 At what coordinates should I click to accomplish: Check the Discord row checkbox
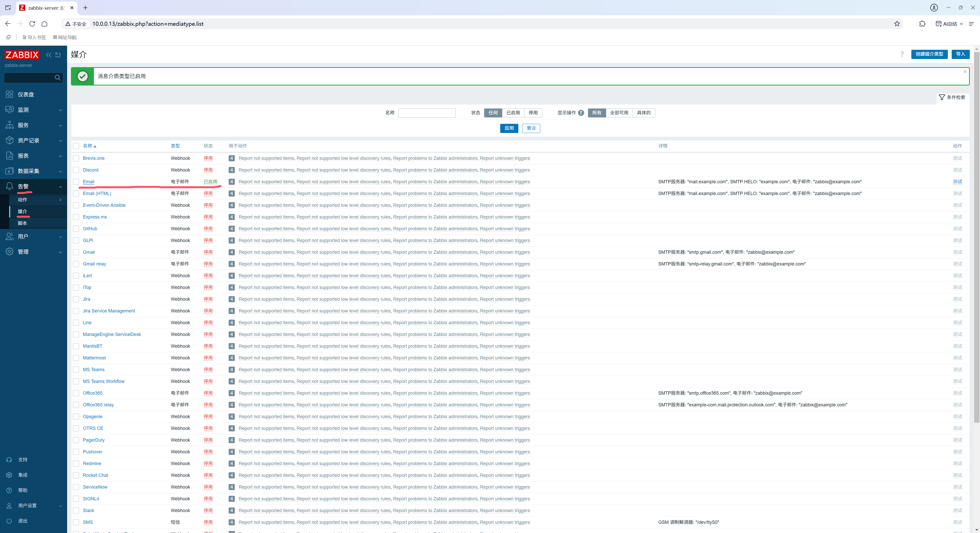pyautogui.click(x=76, y=170)
